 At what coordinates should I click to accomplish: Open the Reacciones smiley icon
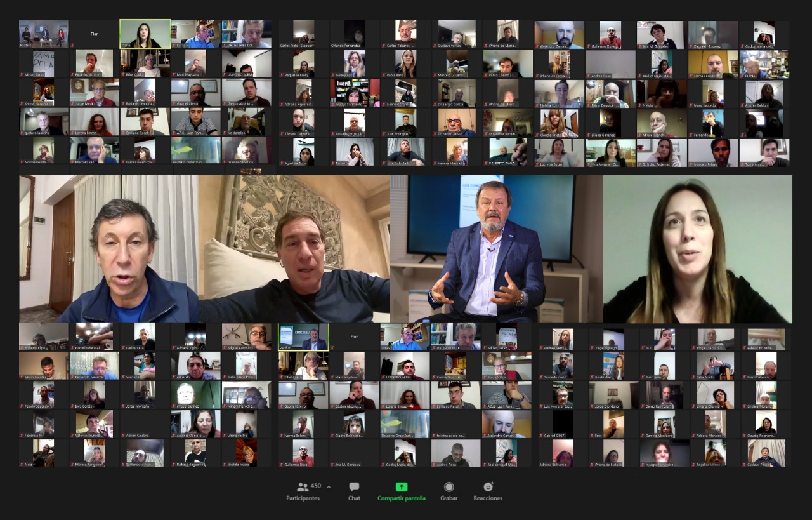pyautogui.click(x=488, y=487)
